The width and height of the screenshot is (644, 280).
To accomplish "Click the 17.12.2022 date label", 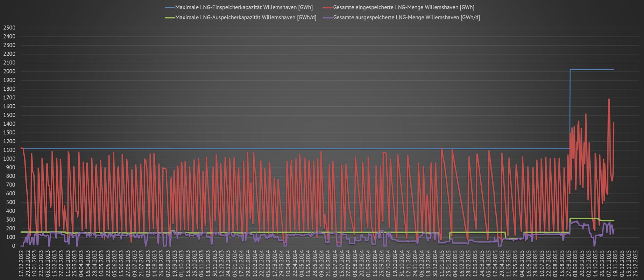I will point(21,263).
